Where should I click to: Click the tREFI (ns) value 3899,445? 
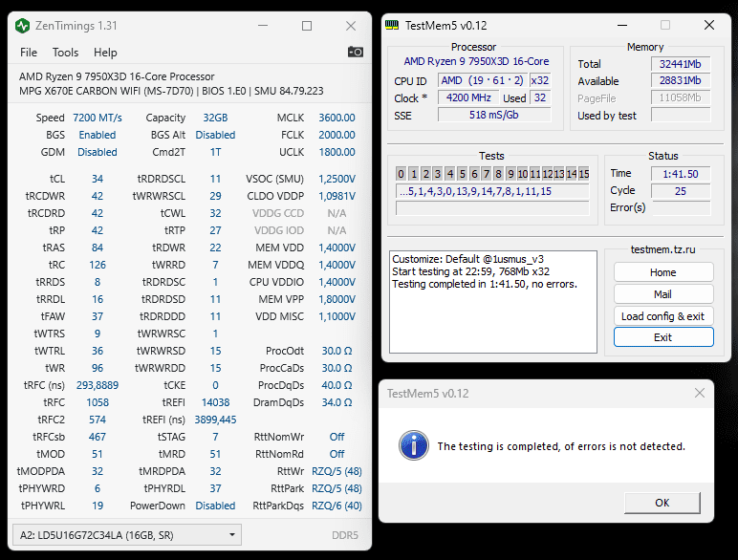point(215,420)
